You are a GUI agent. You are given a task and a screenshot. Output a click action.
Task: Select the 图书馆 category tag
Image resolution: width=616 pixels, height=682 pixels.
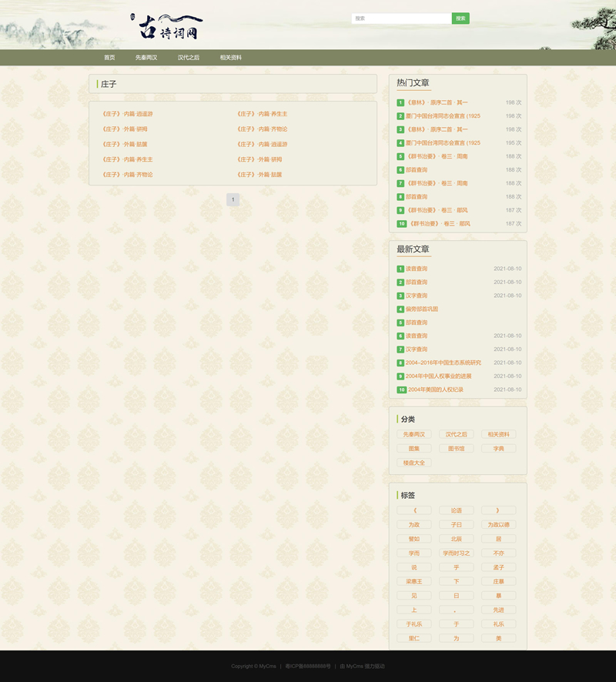(x=457, y=449)
